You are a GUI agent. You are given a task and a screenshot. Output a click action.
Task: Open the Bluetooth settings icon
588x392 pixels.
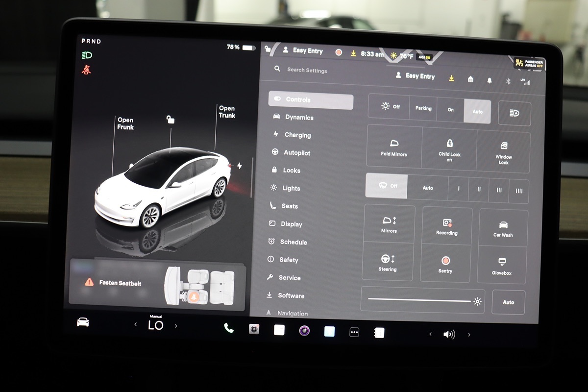click(508, 81)
